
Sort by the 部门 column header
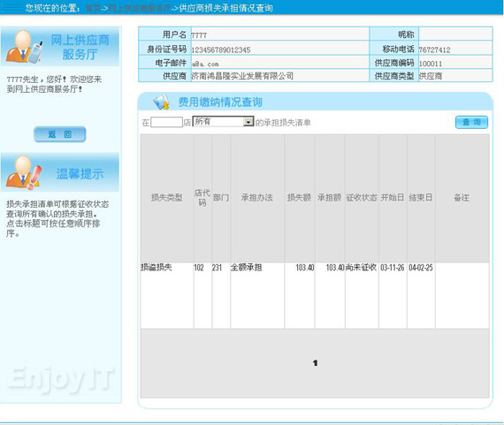pyautogui.click(x=221, y=197)
